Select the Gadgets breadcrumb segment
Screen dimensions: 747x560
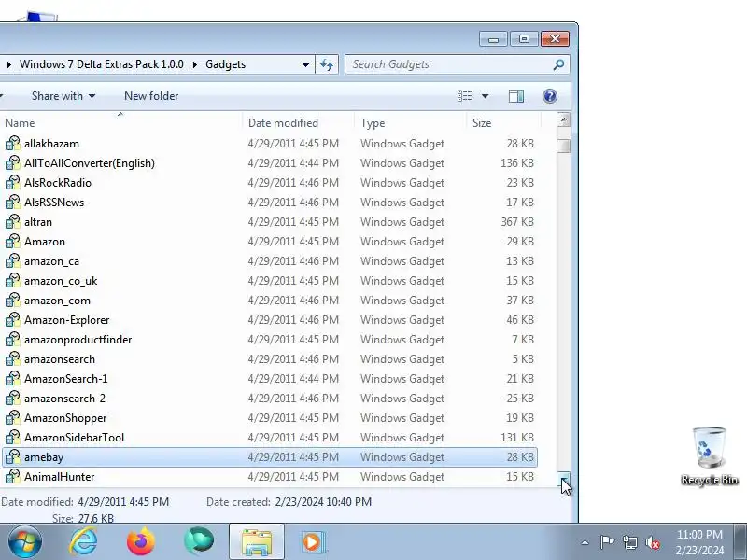[225, 64]
